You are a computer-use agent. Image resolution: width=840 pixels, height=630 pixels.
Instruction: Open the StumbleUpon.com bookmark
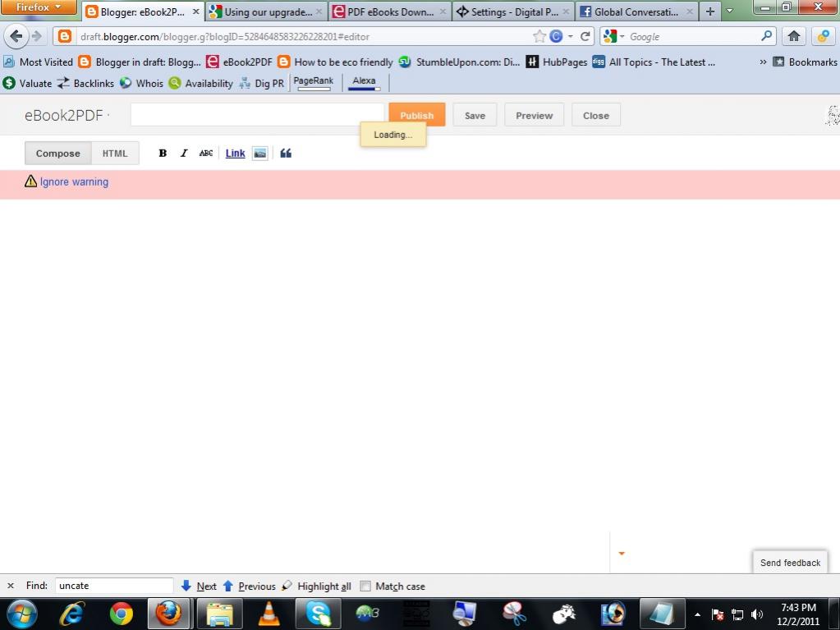click(459, 62)
